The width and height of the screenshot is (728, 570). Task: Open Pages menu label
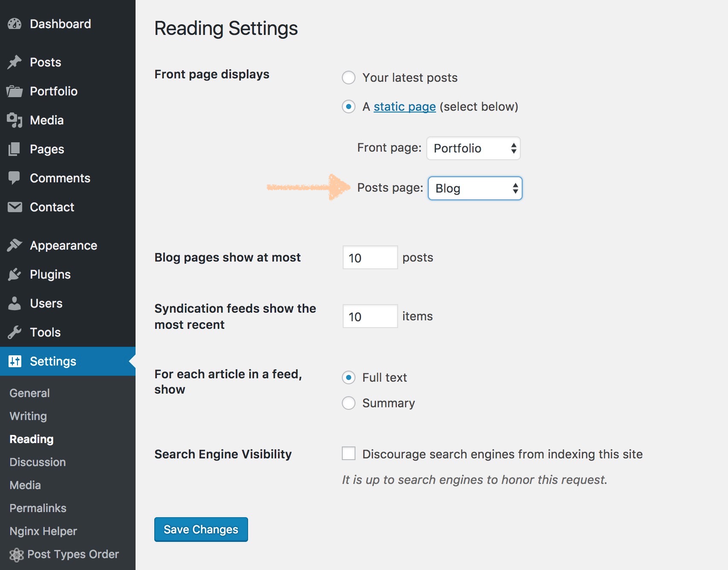tap(47, 149)
